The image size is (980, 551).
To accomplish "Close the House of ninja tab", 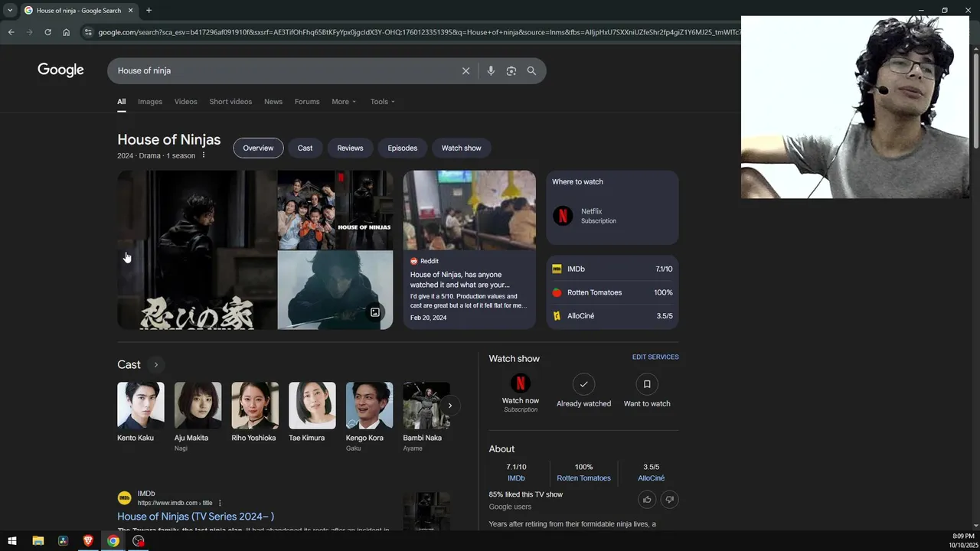I will coord(130,10).
